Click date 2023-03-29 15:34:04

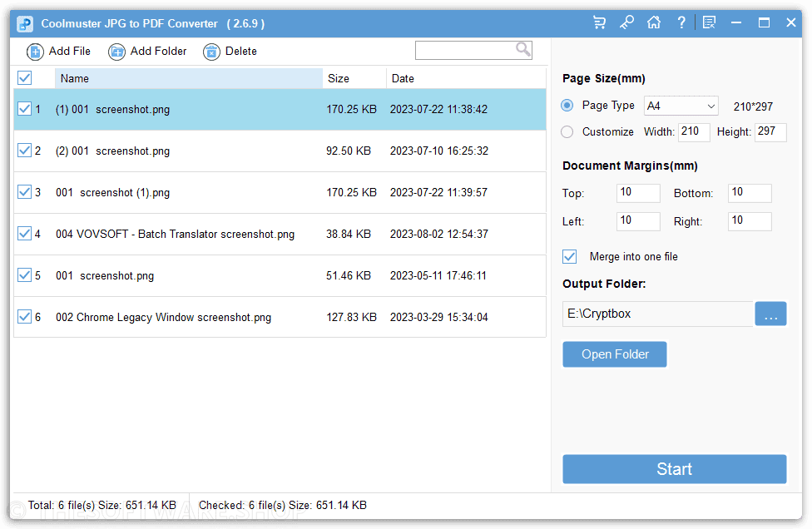pos(439,317)
